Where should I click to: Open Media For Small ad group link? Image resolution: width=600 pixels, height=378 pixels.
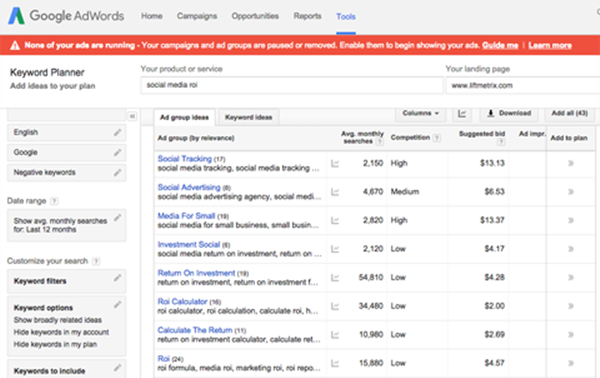click(x=186, y=216)
